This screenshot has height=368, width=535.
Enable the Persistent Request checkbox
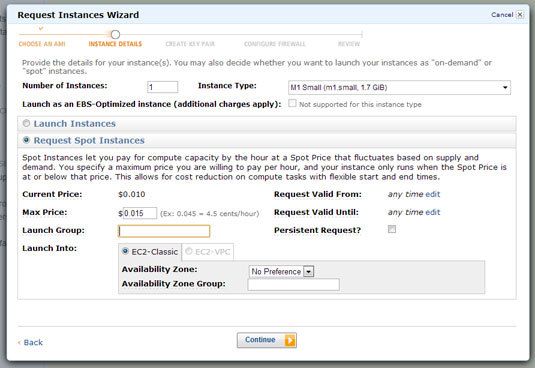[x=392, y=229]
